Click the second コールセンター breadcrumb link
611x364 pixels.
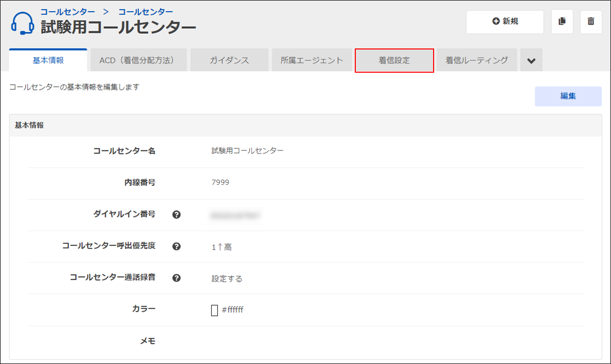pos(146,11)
